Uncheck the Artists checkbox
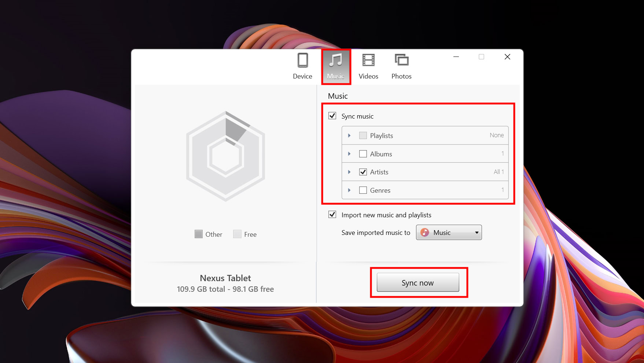Screen dimensions: 644x363 (363, 172)
